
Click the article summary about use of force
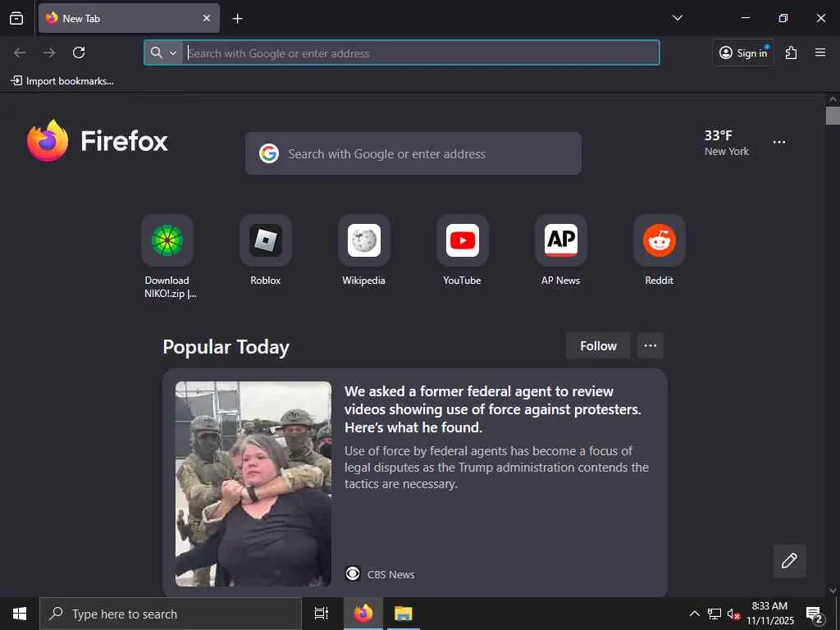(496, 467)
